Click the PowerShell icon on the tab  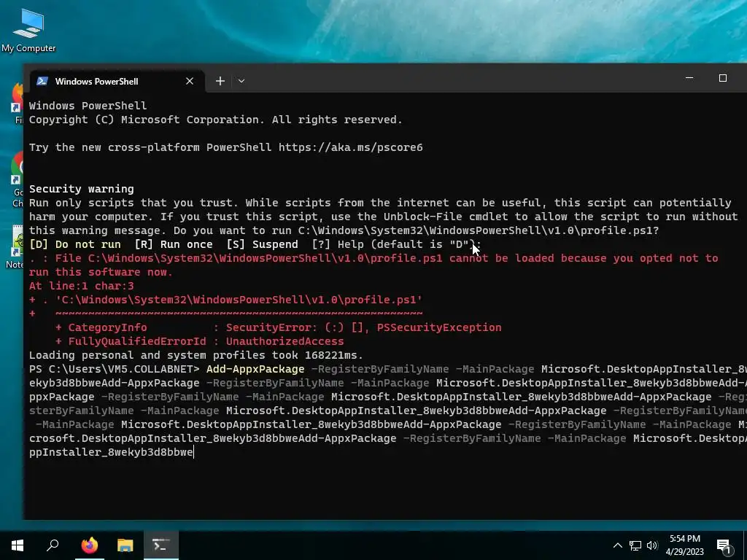coord(42,81)
